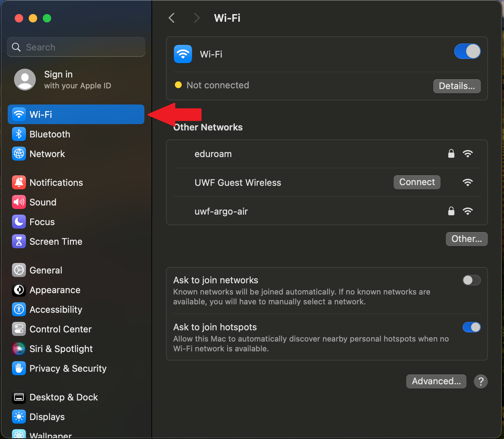Go forward with the right chevron
Viewport: 504px width, 439px height.
pos(197,18)
